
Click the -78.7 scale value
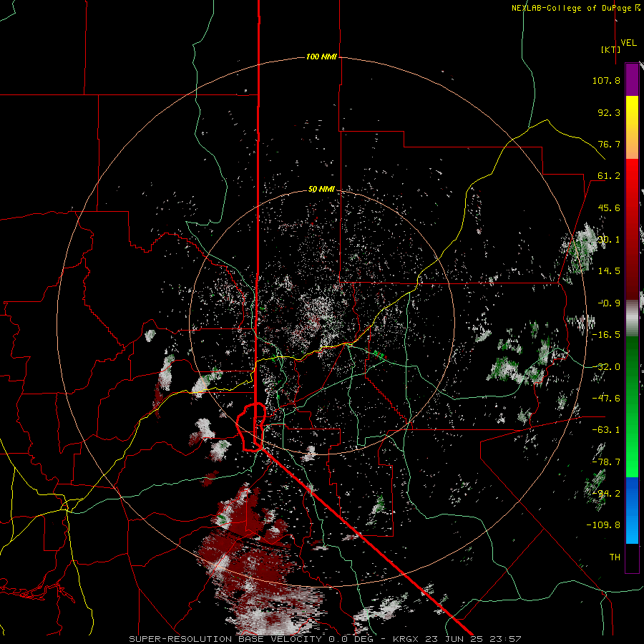pyautogui.click(x=606, y=462)
